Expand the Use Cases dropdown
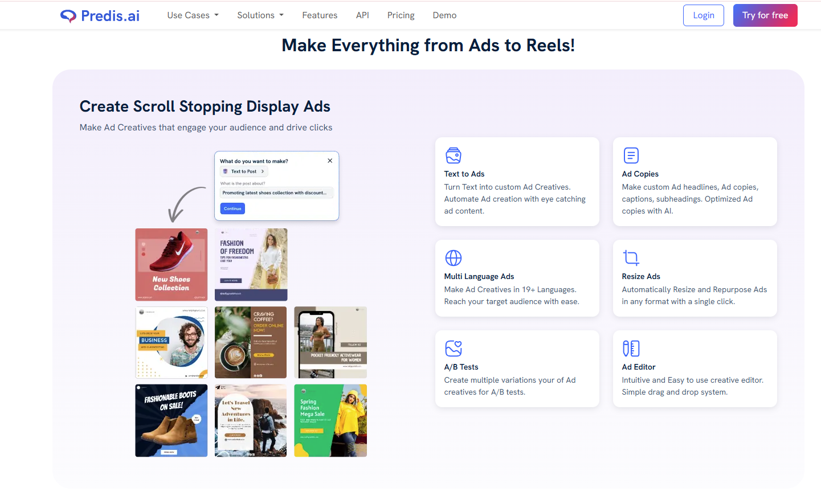 tap(193, 15)
